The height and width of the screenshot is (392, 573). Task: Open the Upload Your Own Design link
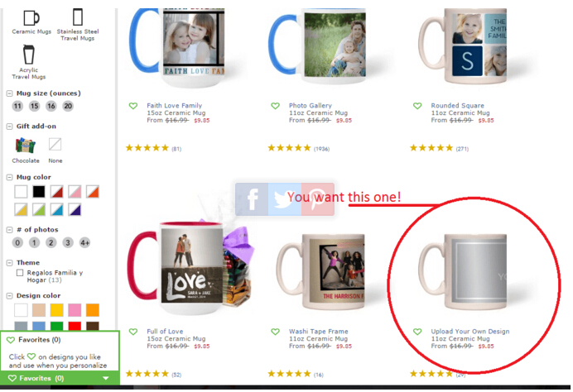click(x=470, y=332)
